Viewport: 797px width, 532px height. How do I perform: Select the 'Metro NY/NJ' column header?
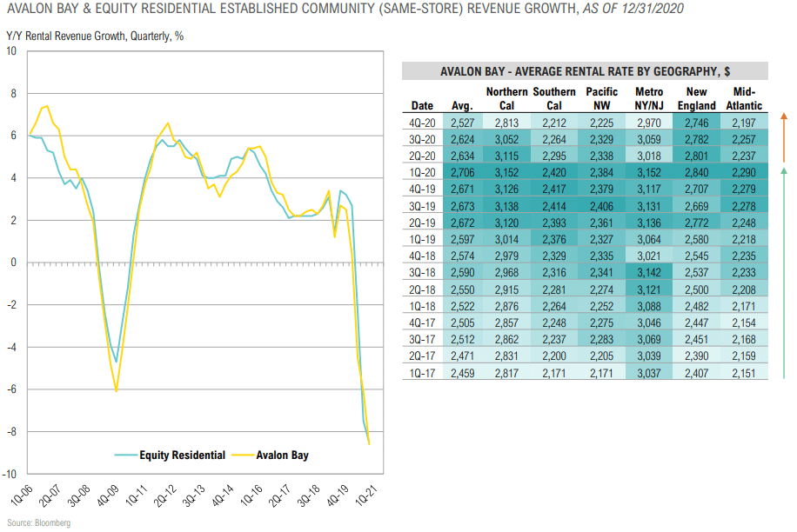[649, 98]
